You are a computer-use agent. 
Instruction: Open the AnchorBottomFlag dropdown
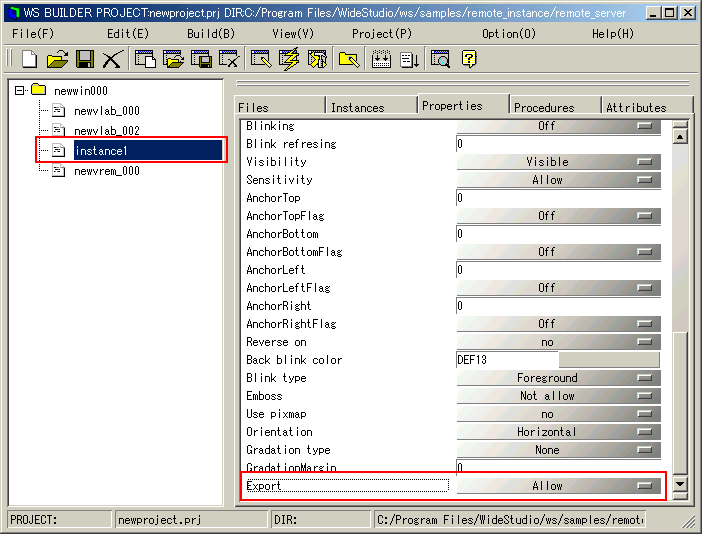(558, 252)
